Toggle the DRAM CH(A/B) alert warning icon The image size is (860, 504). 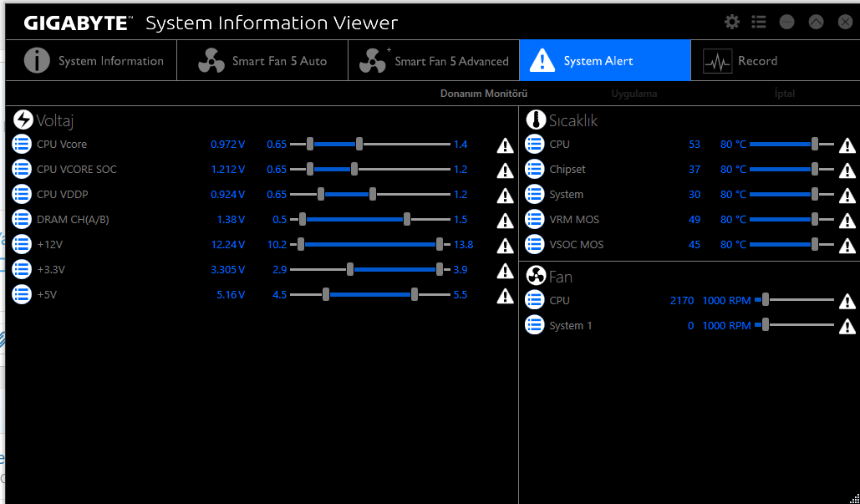(505, 221)
